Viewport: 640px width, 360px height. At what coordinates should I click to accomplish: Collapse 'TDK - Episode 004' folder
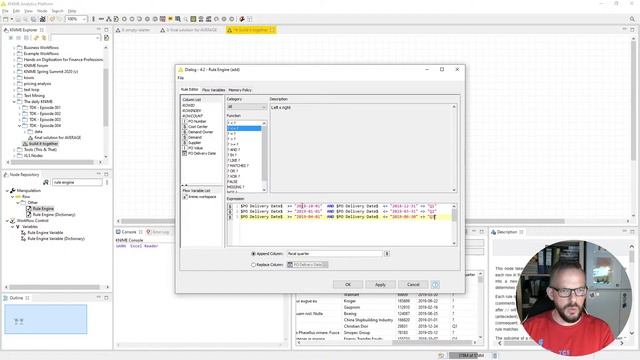click(x=19, y=126)
